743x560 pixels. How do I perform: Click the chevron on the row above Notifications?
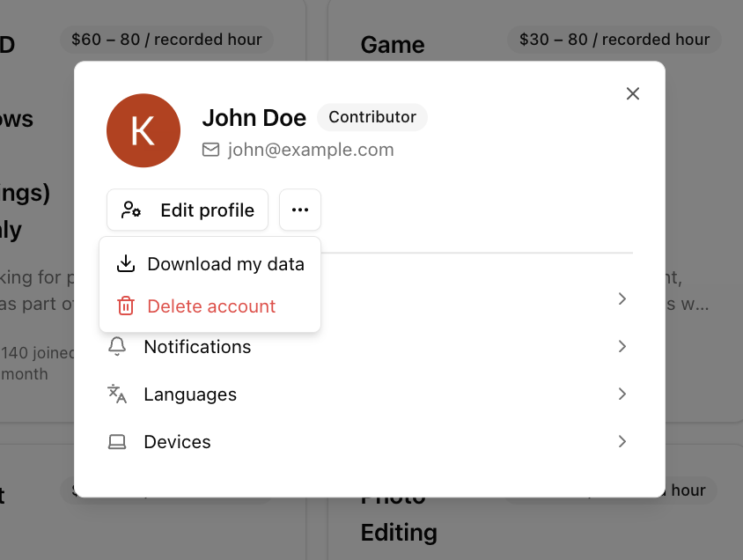click(622, 299)
